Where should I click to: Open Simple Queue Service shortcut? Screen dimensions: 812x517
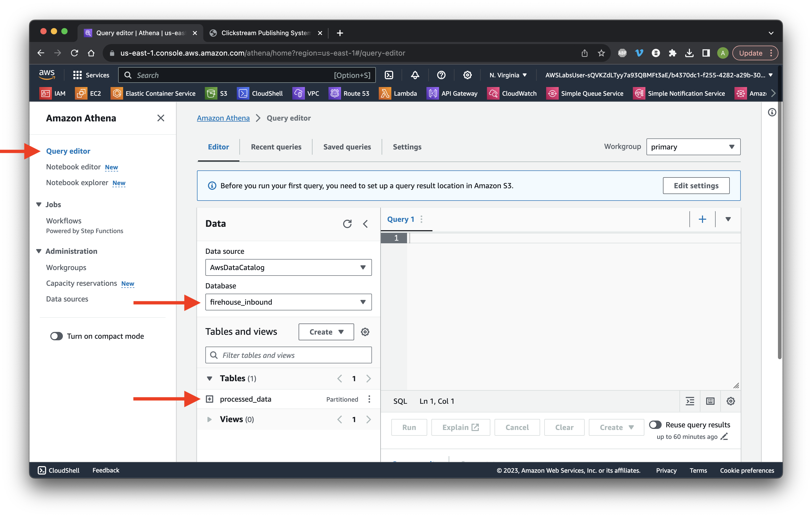click(585, 94)
